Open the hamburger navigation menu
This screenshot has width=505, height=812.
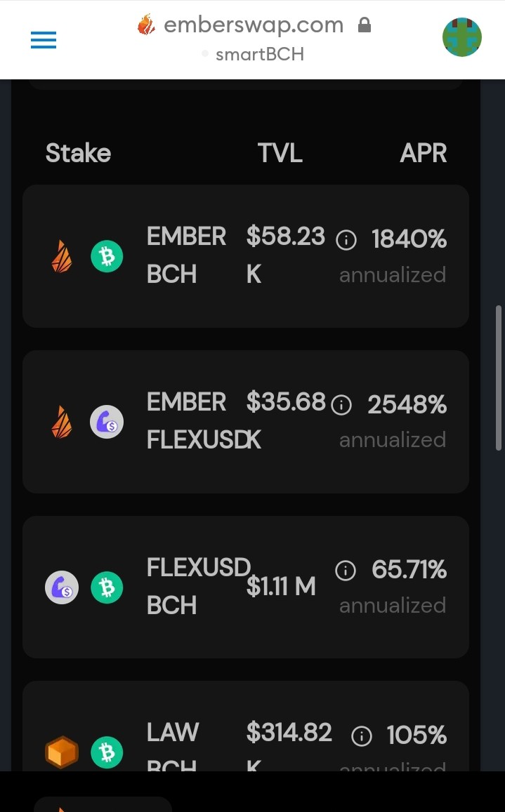click(44, 40)
